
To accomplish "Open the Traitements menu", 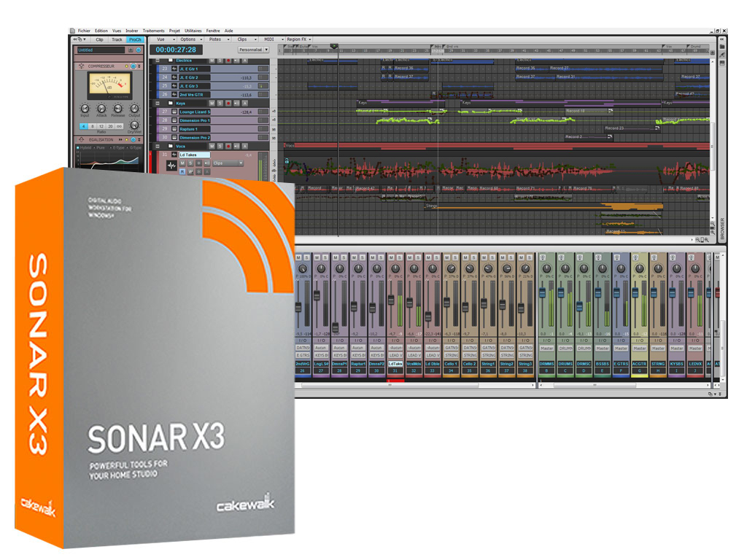I will pos(154,31).
